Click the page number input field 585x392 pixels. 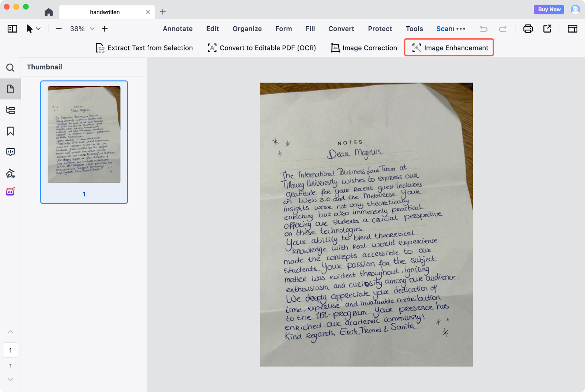tap(10, 350)
